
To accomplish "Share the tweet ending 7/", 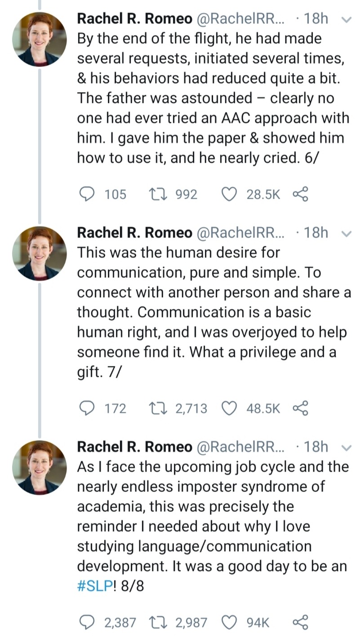I will (x=300, y=408).
